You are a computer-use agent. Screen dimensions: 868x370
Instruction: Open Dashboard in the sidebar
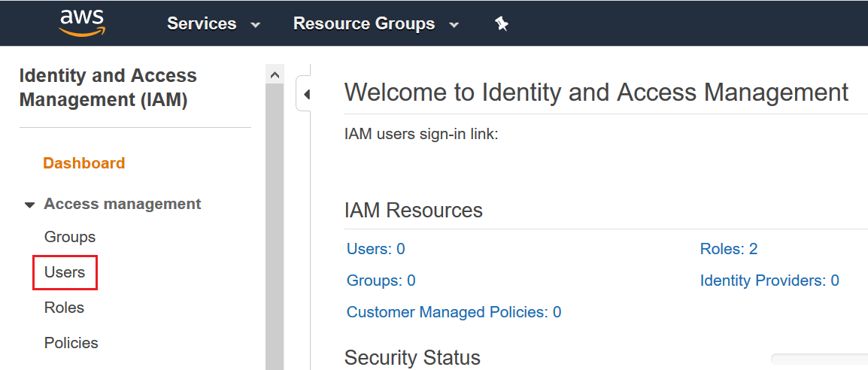click(x=83, y=163)
